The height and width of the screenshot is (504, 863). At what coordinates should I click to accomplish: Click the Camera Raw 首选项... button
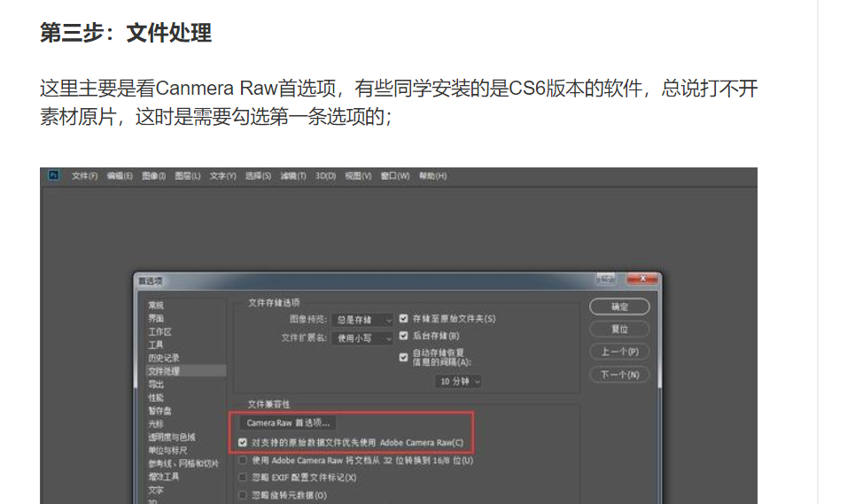pos(288,423)
